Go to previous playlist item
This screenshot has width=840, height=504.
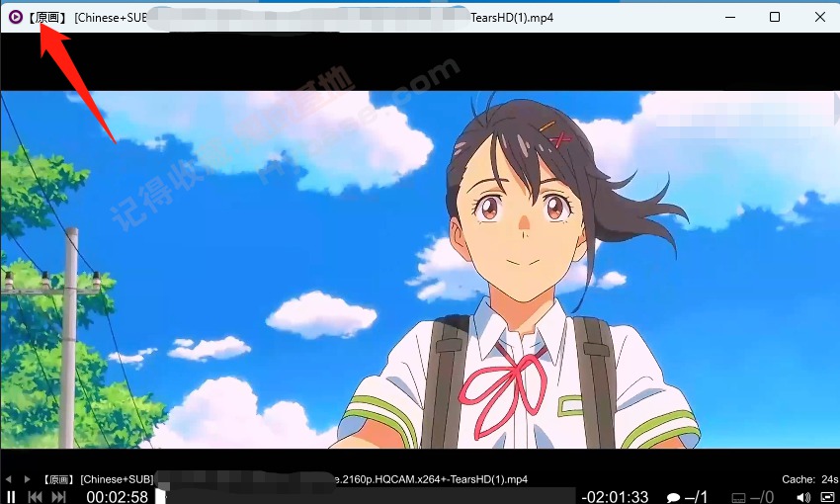point(8,479)
